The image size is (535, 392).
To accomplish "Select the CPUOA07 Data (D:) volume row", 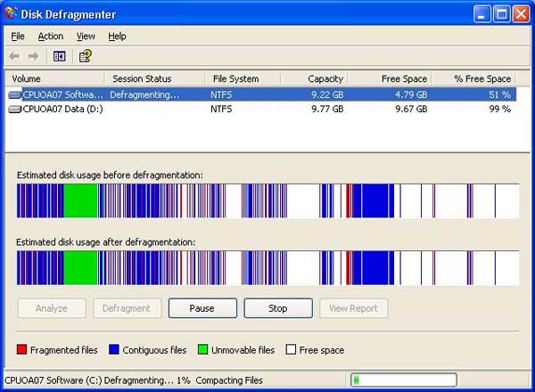I will (x=261, y=109).
